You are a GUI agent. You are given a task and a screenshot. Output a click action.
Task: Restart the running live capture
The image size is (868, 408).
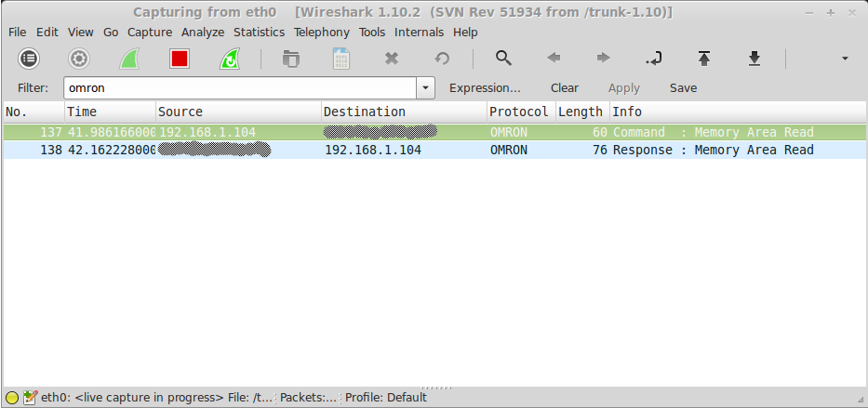(x=230, y=58)
